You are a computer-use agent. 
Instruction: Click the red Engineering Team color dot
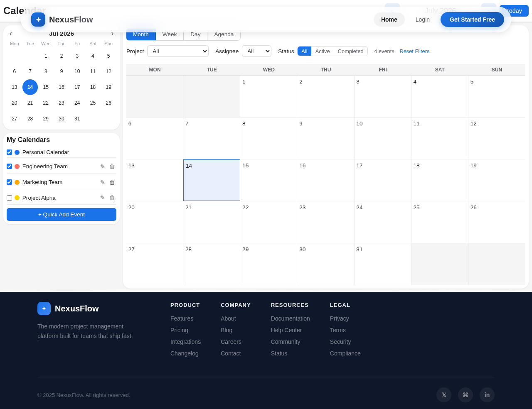[x=17, y=167]
